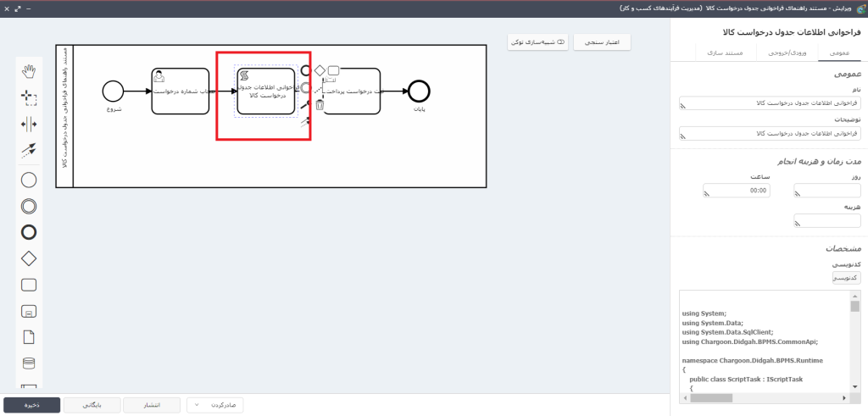868x416 pixels.
Task: Activate the lasso selection tool
Action: [x=28, y=97]
